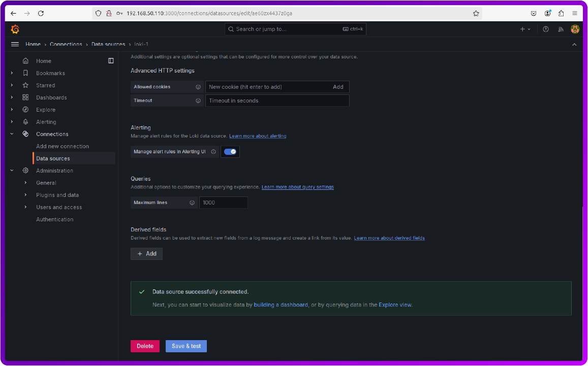
Task: Open Add new connection menu item
Action: [x=62, y=146]
